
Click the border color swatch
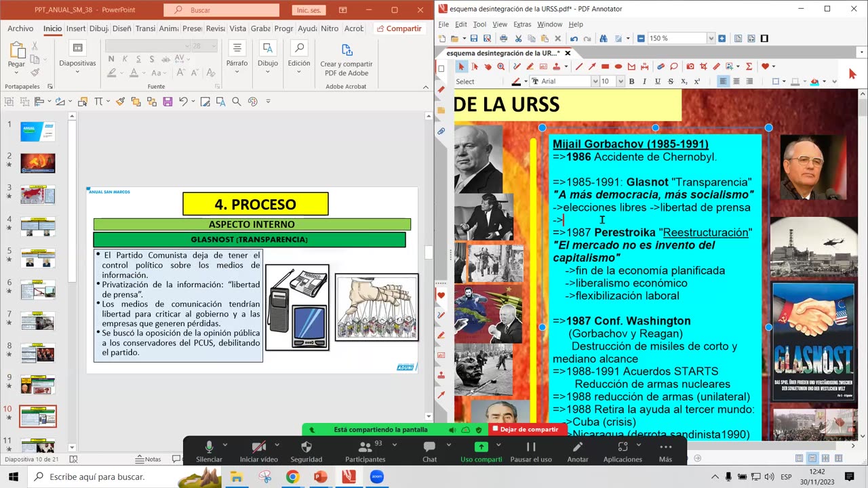[794, 81]
